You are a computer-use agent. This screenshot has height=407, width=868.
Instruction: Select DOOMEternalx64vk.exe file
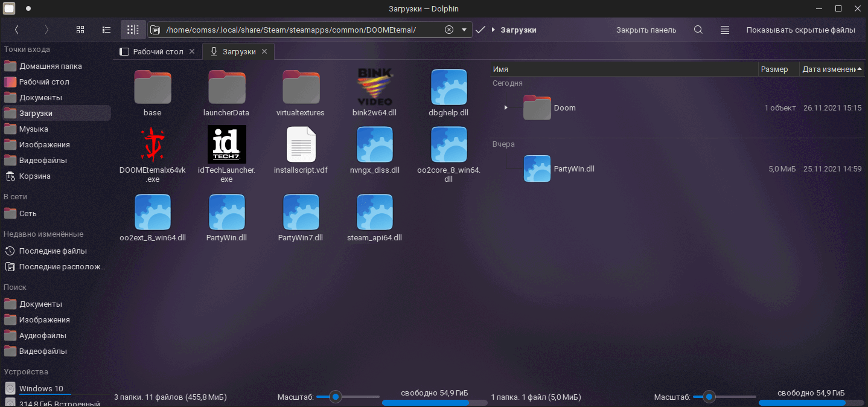[153, 155]
